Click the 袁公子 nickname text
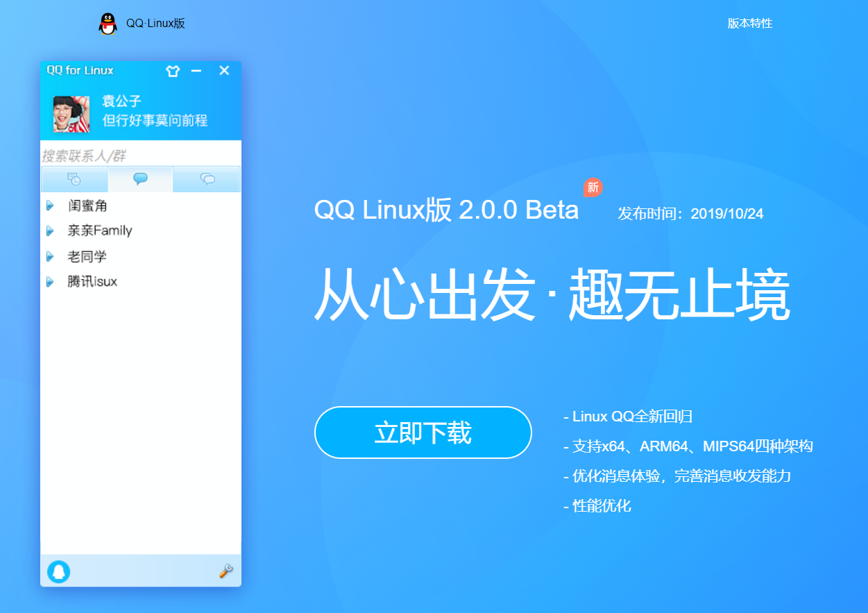The image size is (868, 613). (122, 102)
